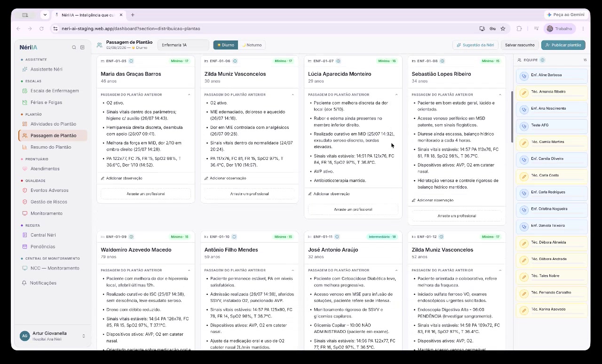Switch shift to Diurno
602x364 pixels.
coord(225,45)
